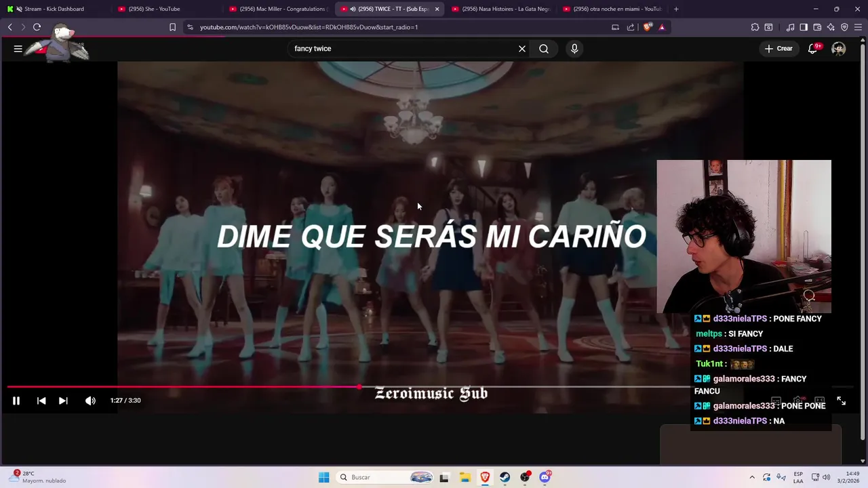Share this page icon
Image resolution: width=868 pixels, height=488 pixels.
tap(631, 27)
